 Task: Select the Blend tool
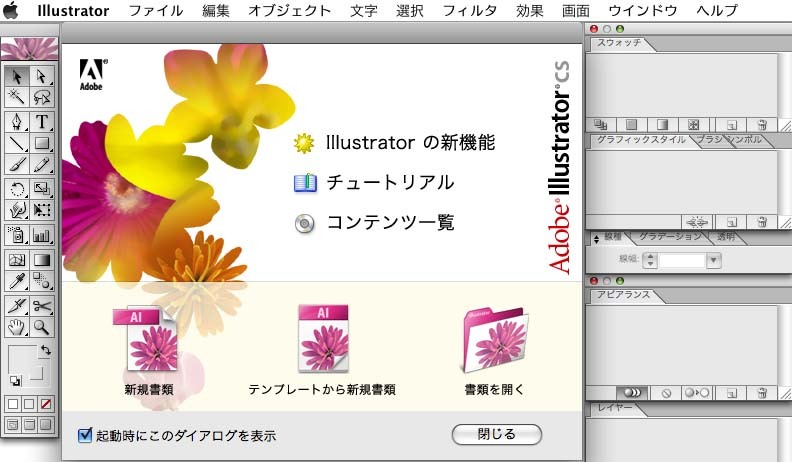click(x=42, y=281)
